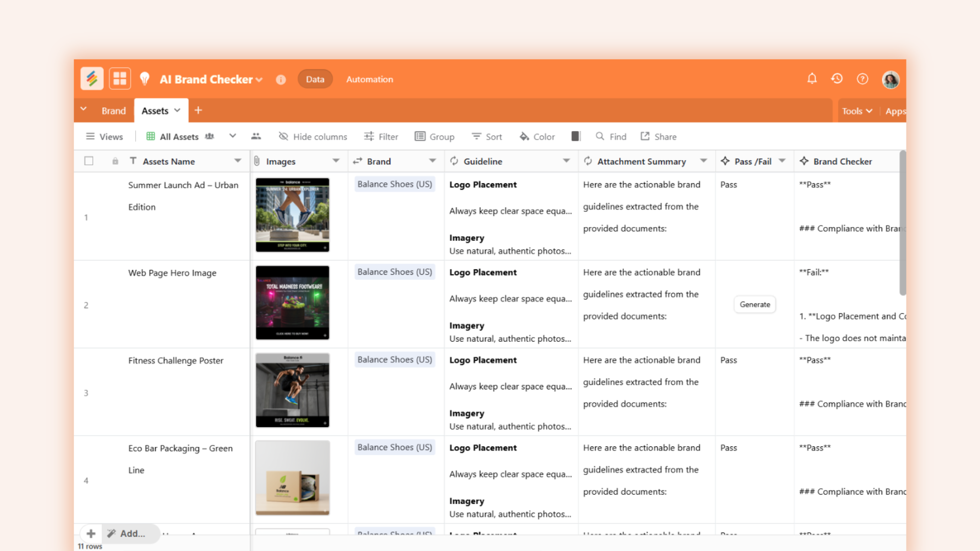Open the Pass /Fail column dropdown

click(x=782, y=161)
